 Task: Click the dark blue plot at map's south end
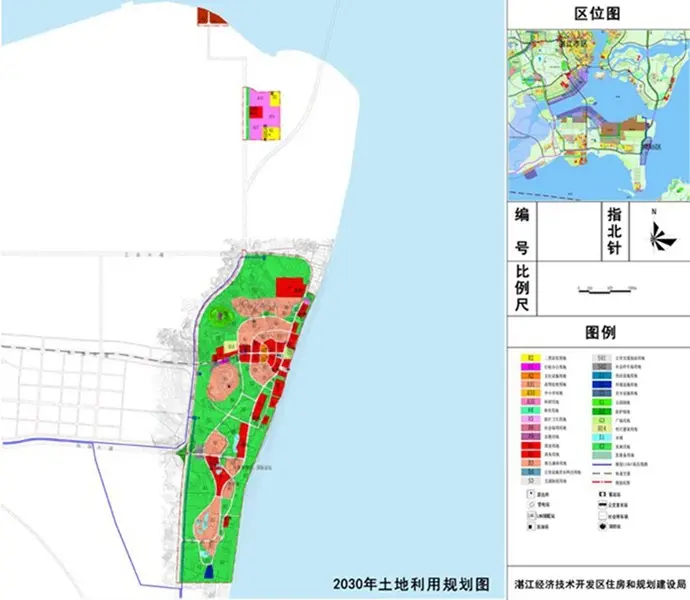pos(209,571)
